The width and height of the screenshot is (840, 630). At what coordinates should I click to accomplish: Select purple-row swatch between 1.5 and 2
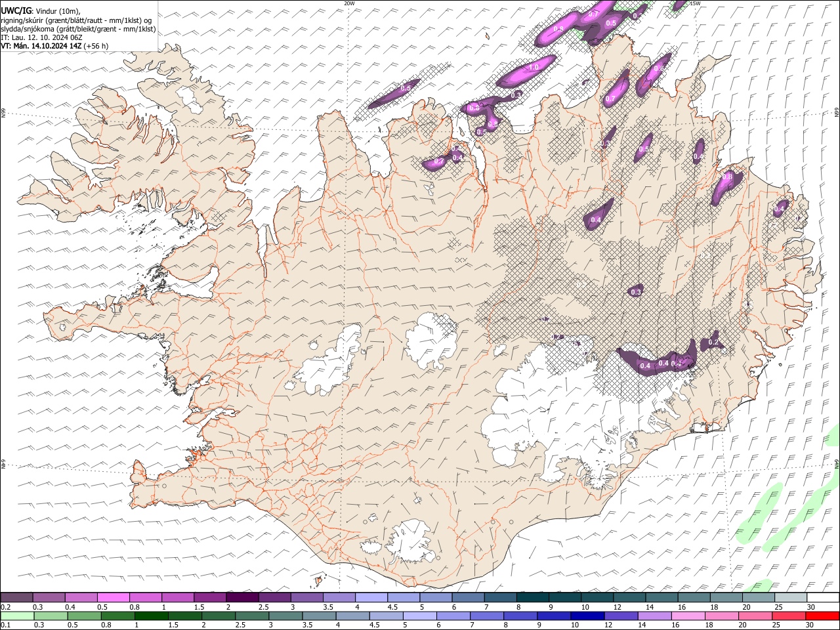[210, 597]
